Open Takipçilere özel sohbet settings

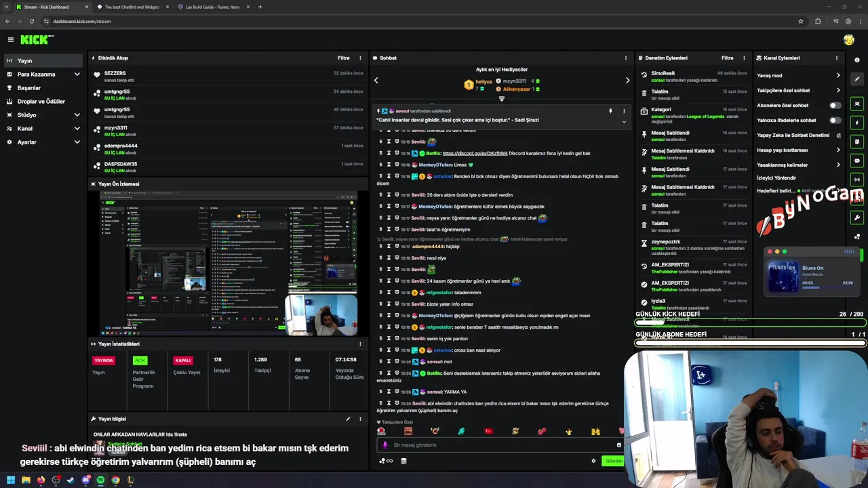pyautogui.click(x=798, y=90)
